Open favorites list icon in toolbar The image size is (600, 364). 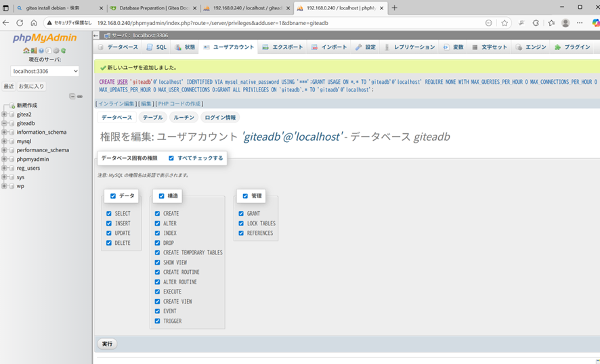tap(551, 23)
